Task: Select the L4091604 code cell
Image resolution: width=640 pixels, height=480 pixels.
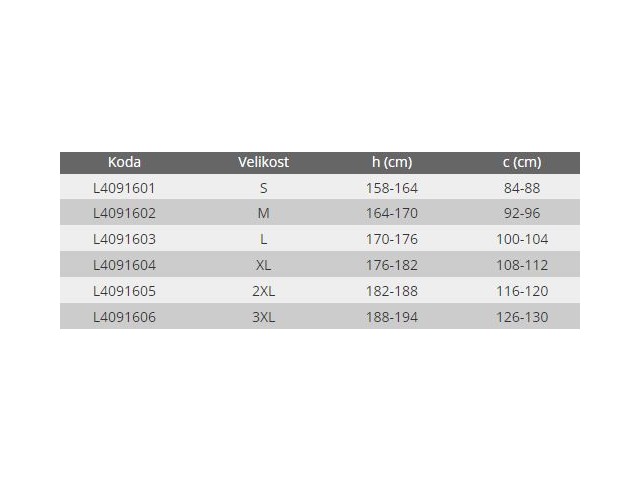Action: coord(124,265)
